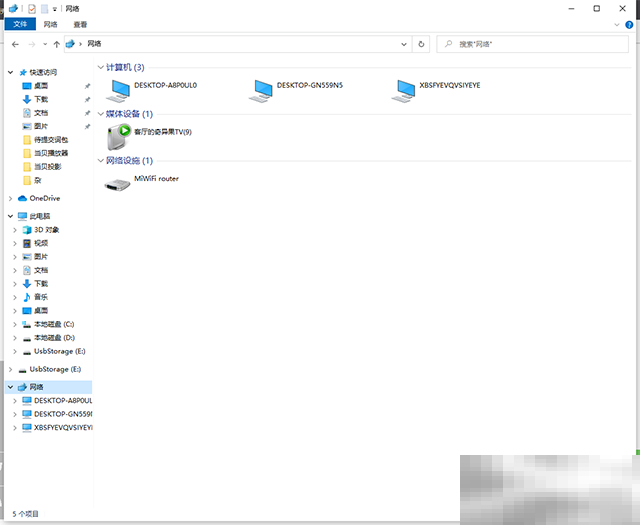Open the Help question mark icon
Screen dimensions: 640x525
coord(629,25)
